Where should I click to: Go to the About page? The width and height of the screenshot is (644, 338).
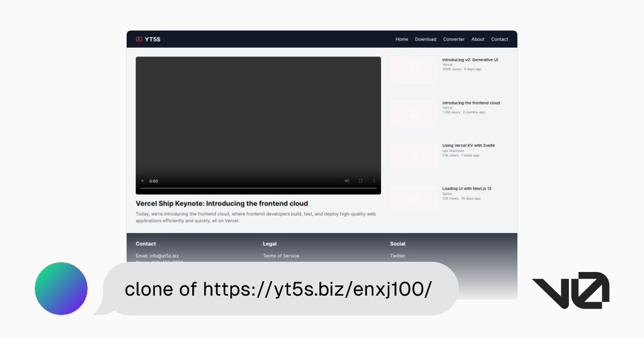point(478,39)
